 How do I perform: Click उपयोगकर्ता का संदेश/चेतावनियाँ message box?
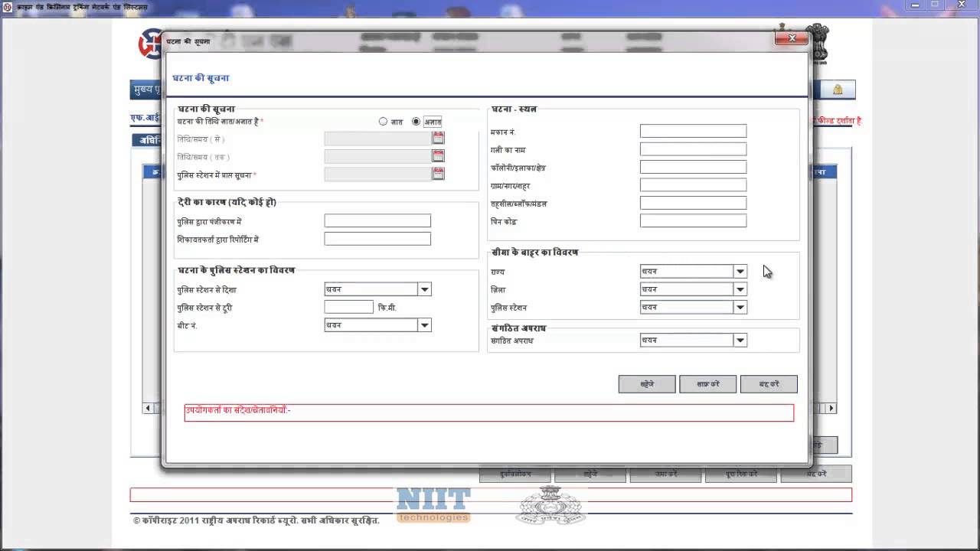pos(488,412)
